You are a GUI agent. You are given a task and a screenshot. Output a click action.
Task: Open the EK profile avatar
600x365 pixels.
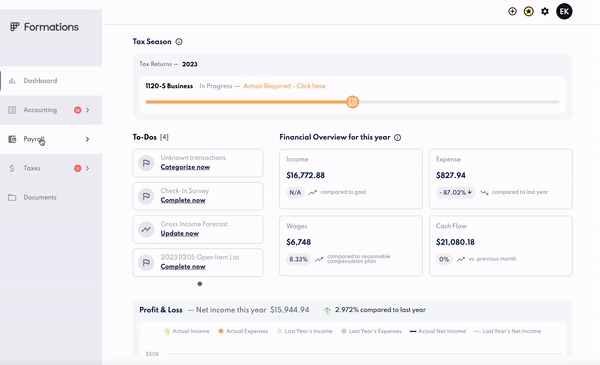point(564,11)
